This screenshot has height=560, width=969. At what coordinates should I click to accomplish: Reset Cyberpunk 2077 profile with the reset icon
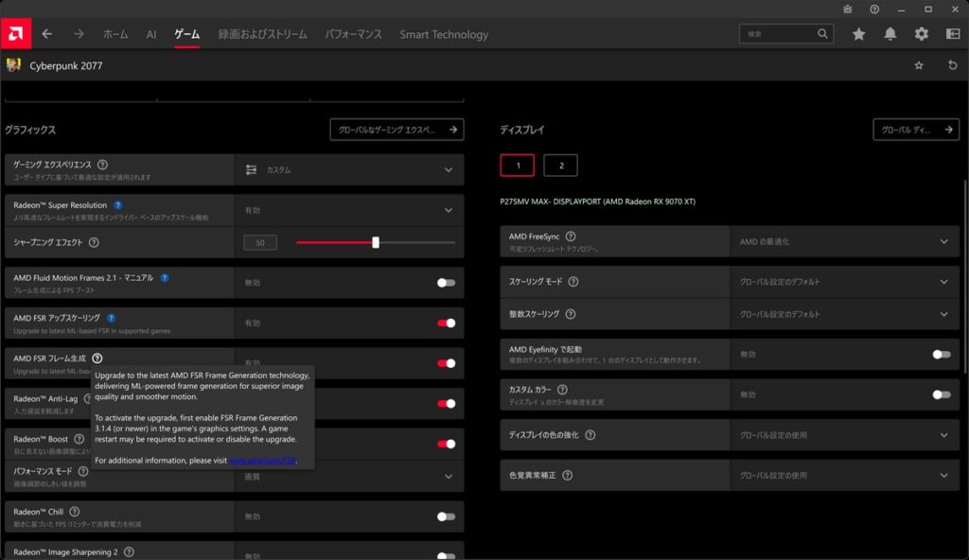tap(952, 65)
